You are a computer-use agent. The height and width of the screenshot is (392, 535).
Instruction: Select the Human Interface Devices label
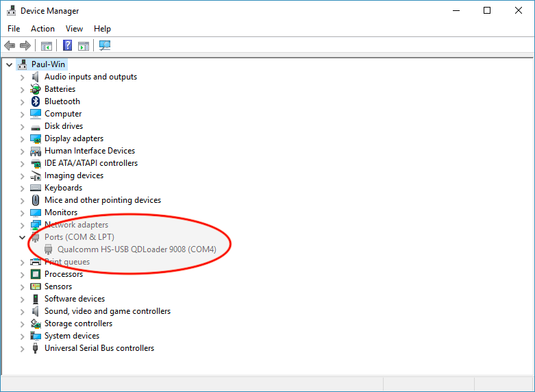click(x=90, y=151)
